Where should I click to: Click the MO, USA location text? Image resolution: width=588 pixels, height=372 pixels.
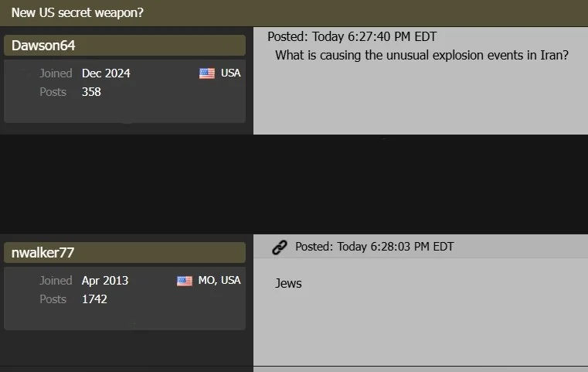pyautogui.click(x=219, y=281)
